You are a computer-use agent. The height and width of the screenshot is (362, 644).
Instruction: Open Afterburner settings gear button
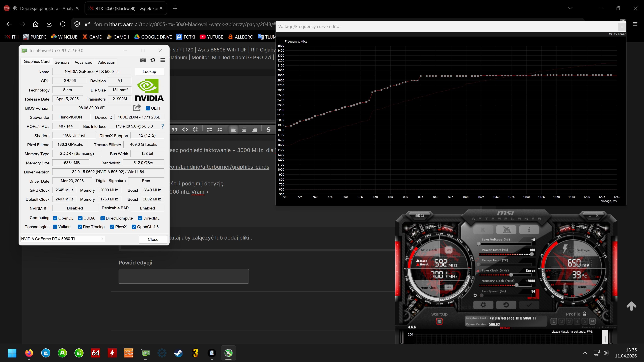483,305
